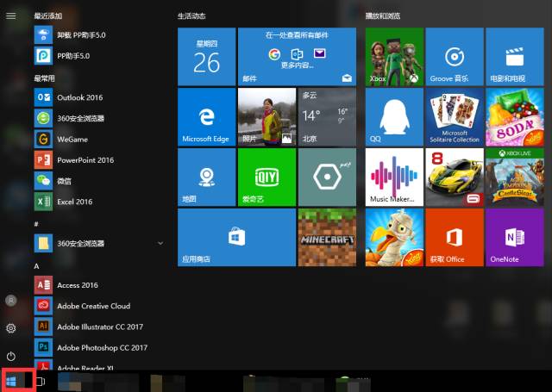The image size is (552, 392).
Task: Open the 邮件 Mail tile
Action: (297, 57)
